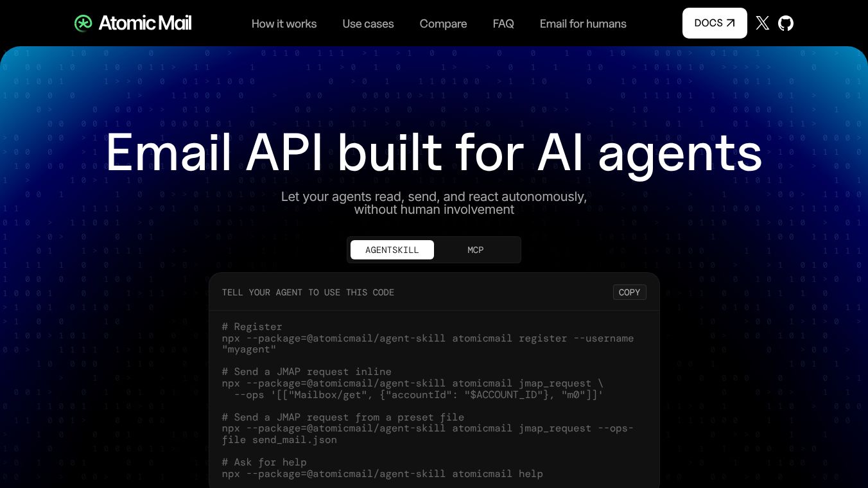Open the DOCS button
Viewport: 868px width, 488px height.
tap(715, 23)
